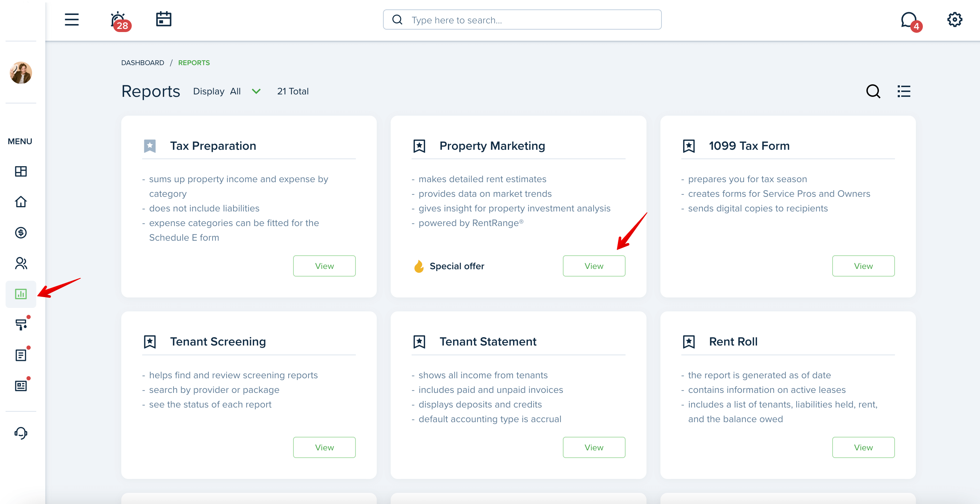Viewport: 980px width, 504px height.
Task: Open the document notes icon in sidebar
Action: [x=21, y=355]
